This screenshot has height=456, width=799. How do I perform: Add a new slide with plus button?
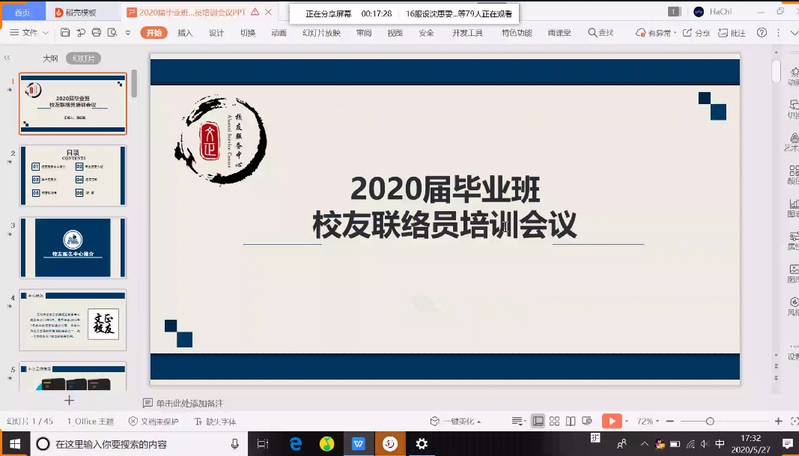pyautogui.click(x=69, y=400)
